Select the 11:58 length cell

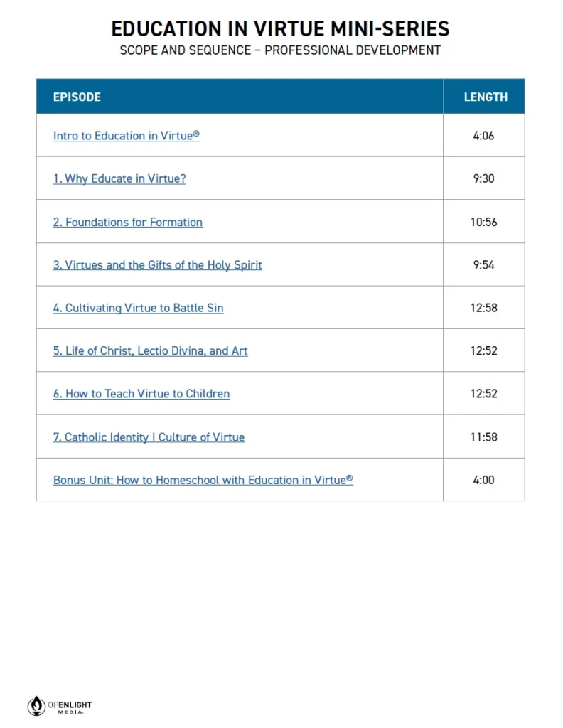pyautogui.click(x=483, y=437)
